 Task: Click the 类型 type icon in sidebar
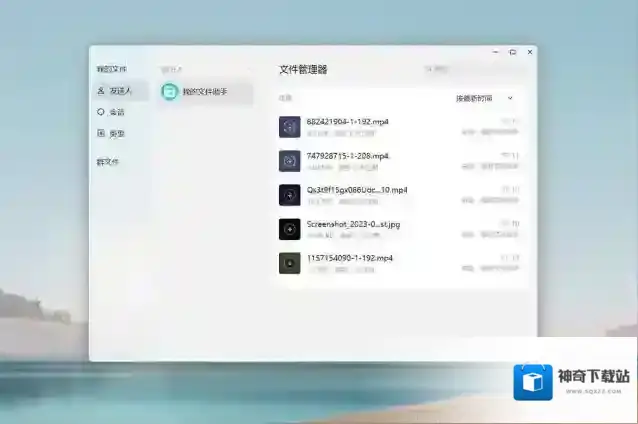pos(101,133)
